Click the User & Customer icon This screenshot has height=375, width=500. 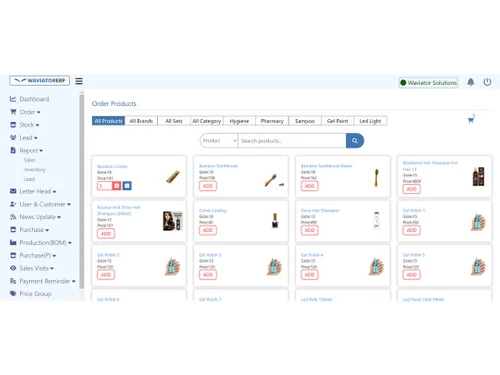click(x=13, y=204)
